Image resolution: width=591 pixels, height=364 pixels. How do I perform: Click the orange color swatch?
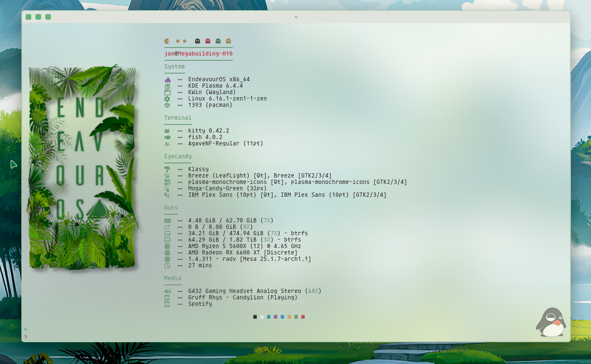pyautogui.click(x=289, y=317)
